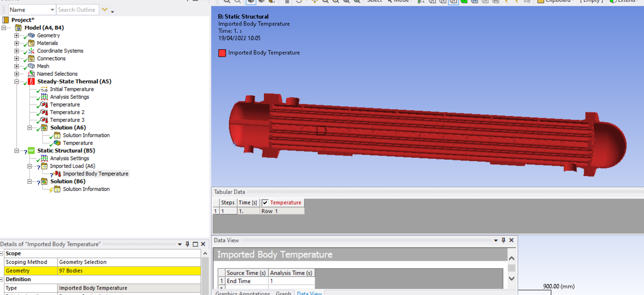
Task: Click in the Search Outline field
Action: pyautogui.click(x=77, y=10)
